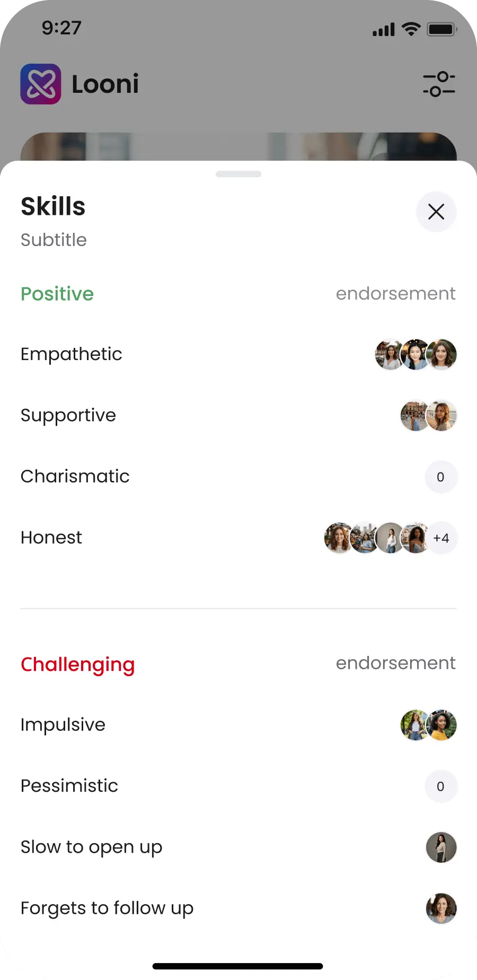Tap the first Honest endorser avatar
The width and height of the screenshot is (477, 980).
click(x=338, y=538)
